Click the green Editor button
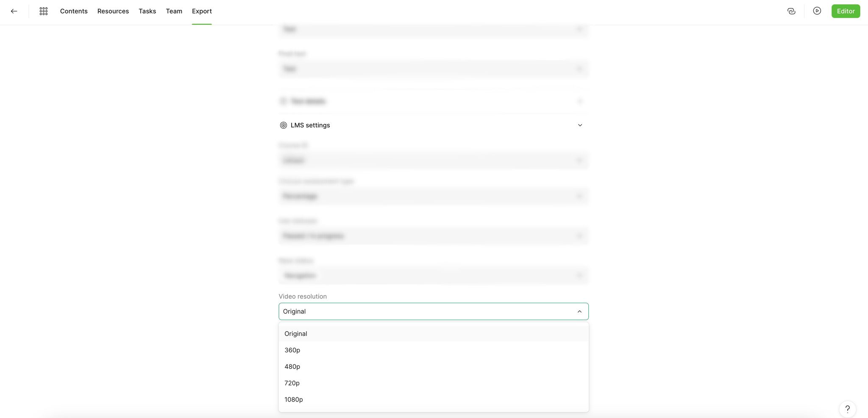The height and width of the screenshot is (418, 868). point(846,11)
